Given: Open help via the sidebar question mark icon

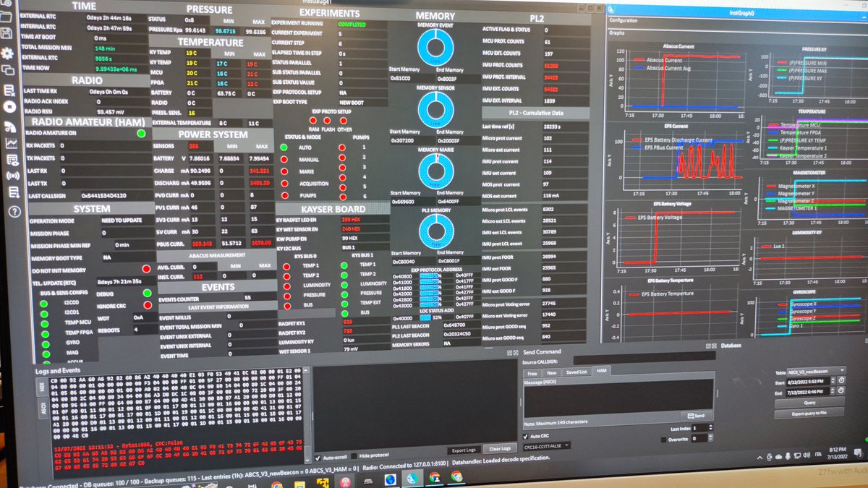Looking at the screenshot, I should coord(14,212).
